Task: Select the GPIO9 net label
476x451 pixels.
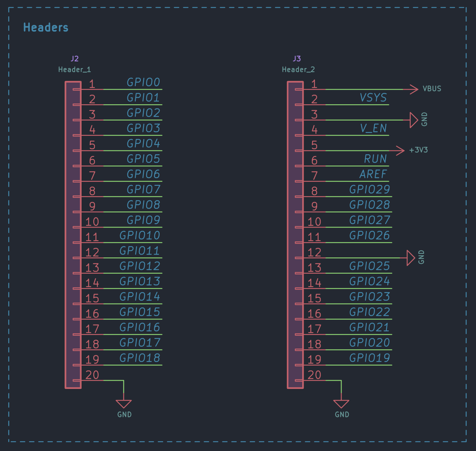Action: point(144,220)
